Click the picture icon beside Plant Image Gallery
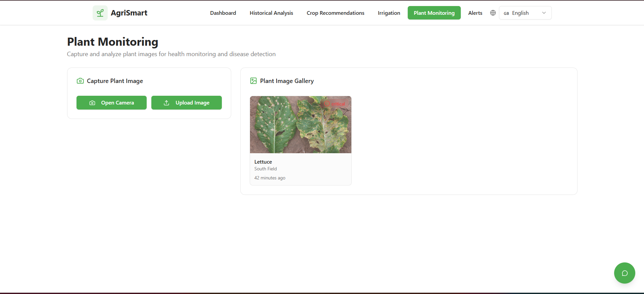Viewport: 644px width, 294px height. pos(253,81)
